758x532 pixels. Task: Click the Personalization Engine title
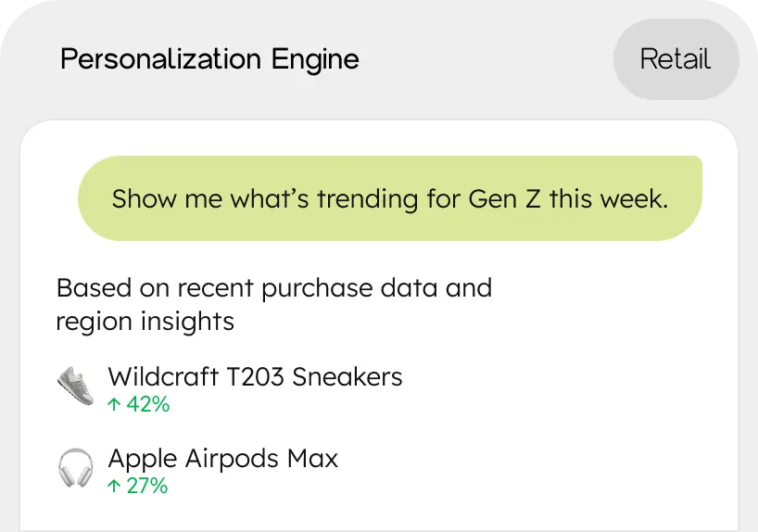(209, 60)
